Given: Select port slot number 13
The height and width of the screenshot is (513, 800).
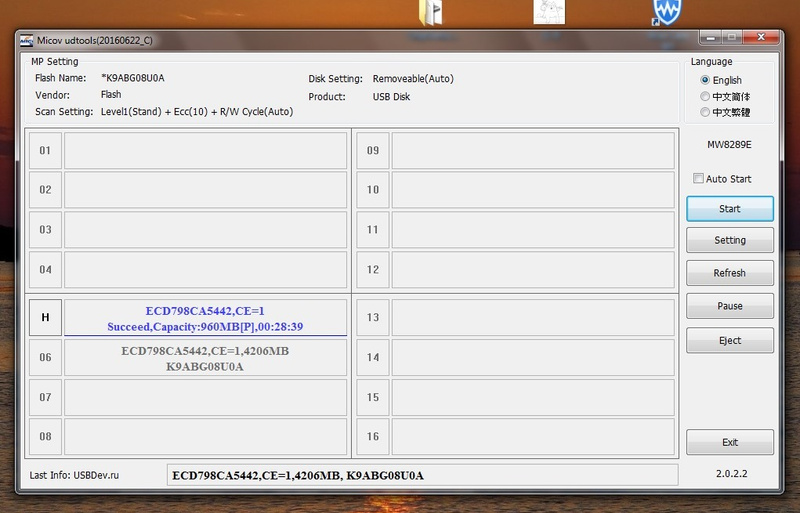Looking at the screenshot, I should tap(373, 317).
